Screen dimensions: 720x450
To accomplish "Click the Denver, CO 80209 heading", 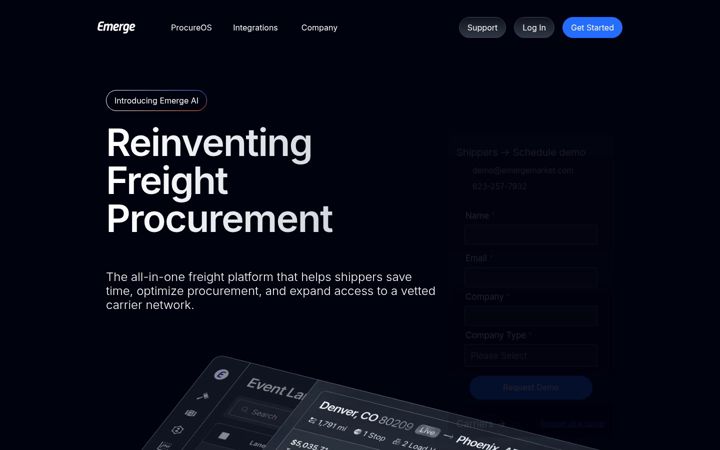I will [x=366, y=416].
